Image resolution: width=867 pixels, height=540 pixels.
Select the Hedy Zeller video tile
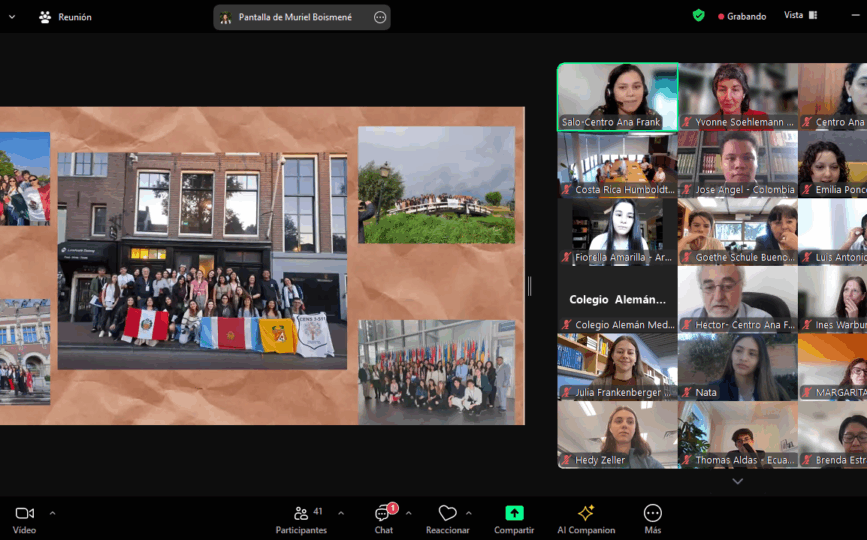point(617,435)
